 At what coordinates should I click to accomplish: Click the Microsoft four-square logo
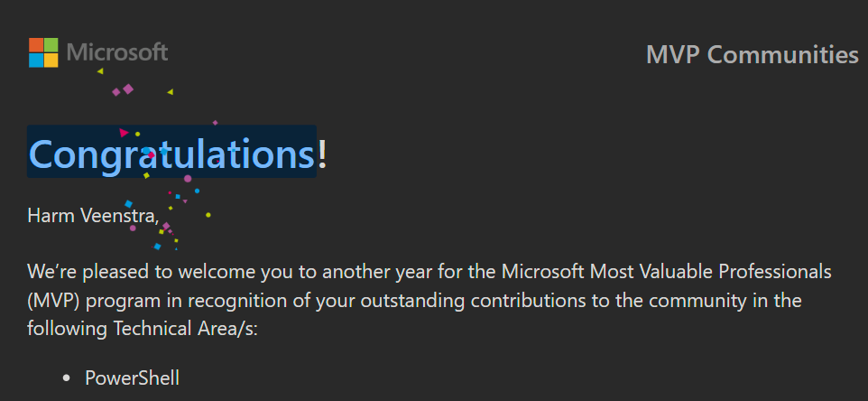43,52
